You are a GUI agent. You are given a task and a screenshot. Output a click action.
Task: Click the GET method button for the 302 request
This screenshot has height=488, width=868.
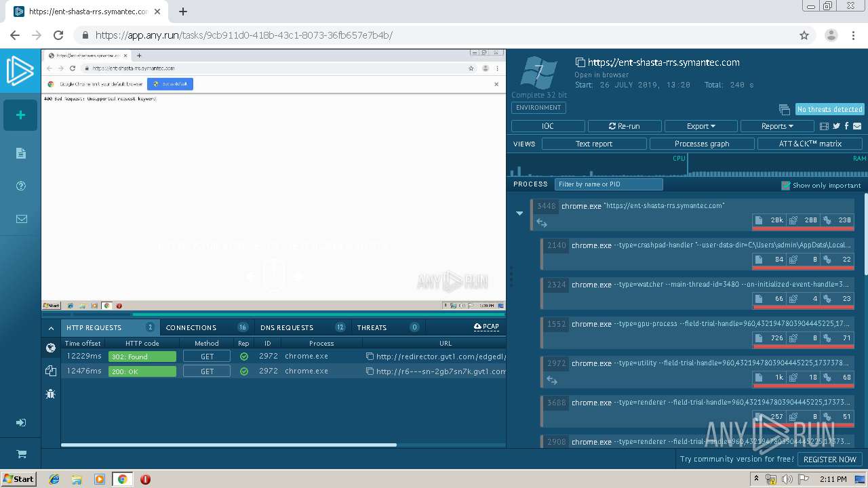pyautogui.click(x=207, y=357)
